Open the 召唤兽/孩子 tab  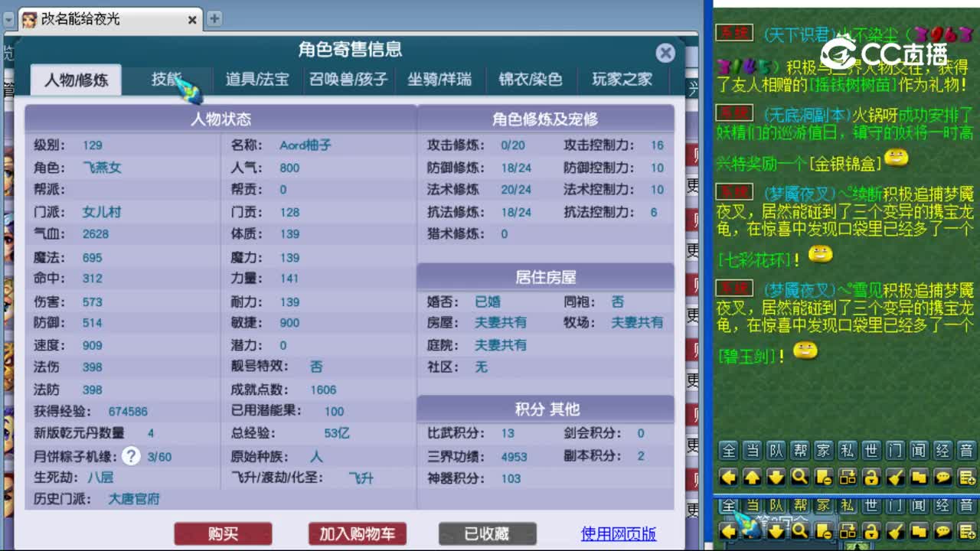[348, 79]
